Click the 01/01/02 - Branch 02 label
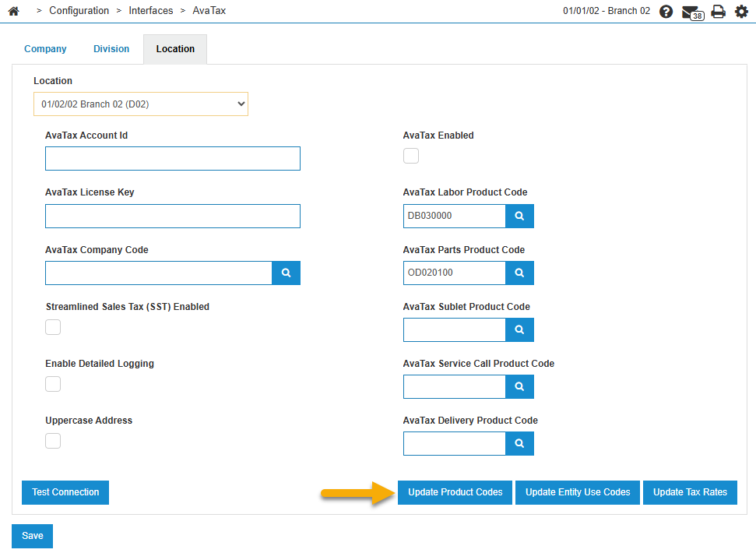The image size is (756, 560). 607,11
